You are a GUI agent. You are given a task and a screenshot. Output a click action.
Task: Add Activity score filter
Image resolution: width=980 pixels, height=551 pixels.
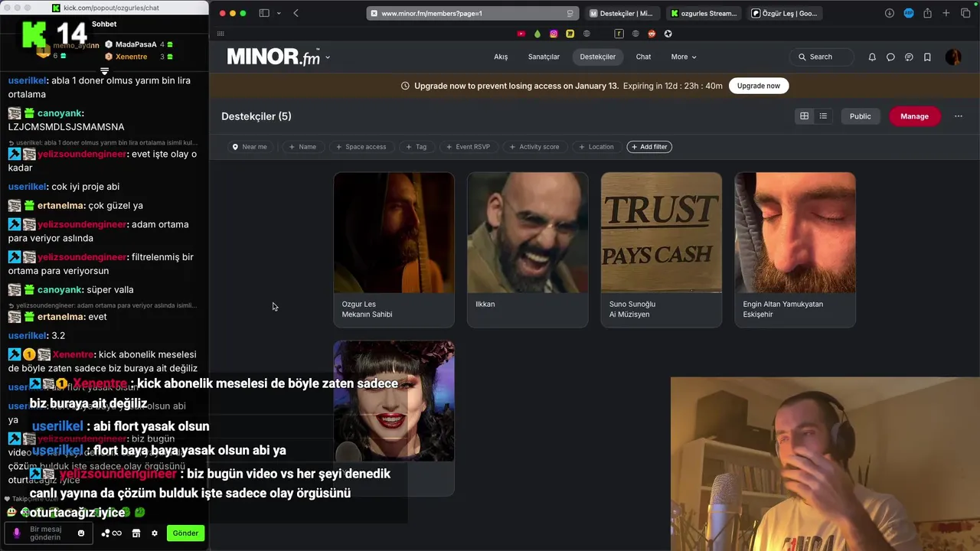pos(534,147)
